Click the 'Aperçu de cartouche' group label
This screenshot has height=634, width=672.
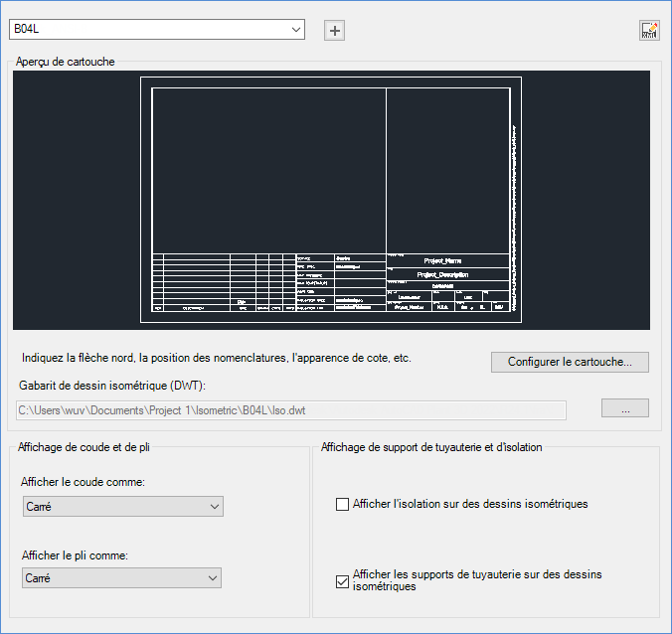tap(66, 62)
